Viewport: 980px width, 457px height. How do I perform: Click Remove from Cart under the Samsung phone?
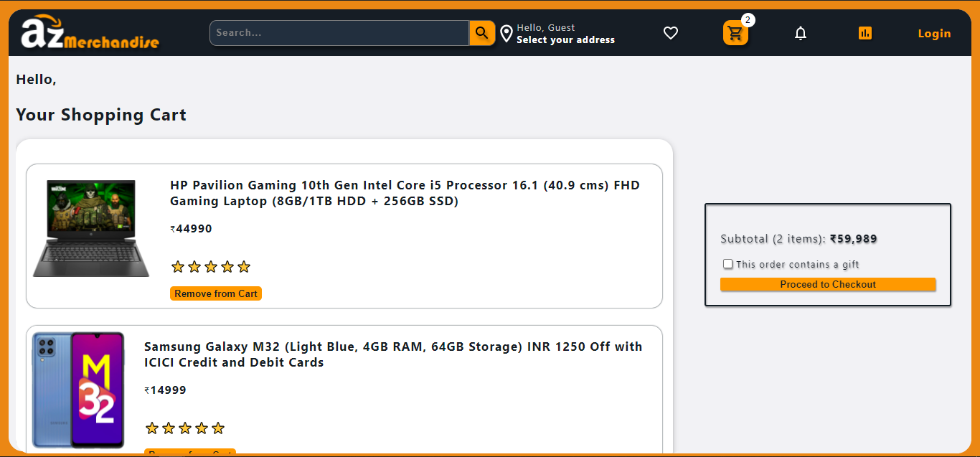(190, 453)
